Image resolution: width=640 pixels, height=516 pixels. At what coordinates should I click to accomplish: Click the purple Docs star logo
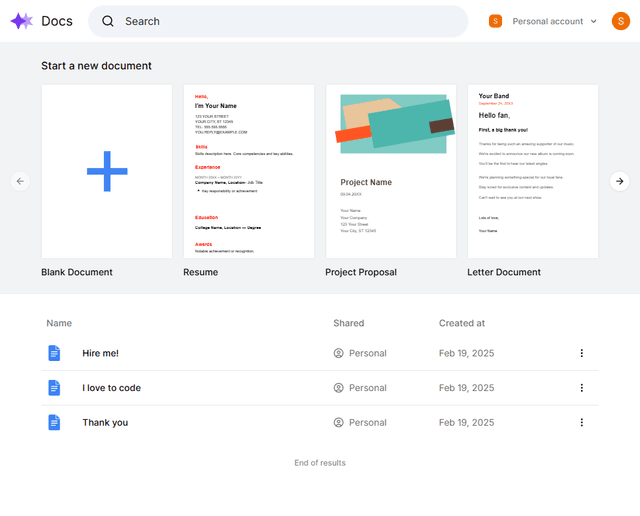pyautogui.click(x=21, y=21)
